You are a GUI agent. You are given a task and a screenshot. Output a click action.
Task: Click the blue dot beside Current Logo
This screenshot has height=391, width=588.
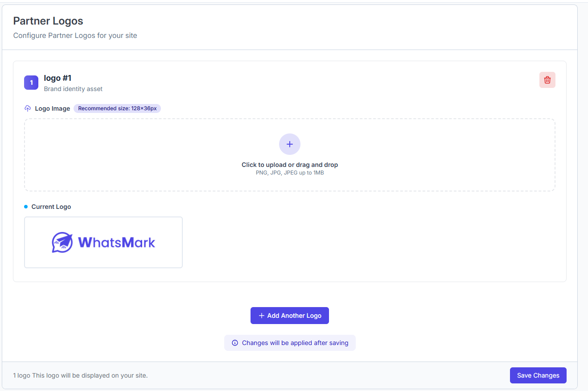26,207
